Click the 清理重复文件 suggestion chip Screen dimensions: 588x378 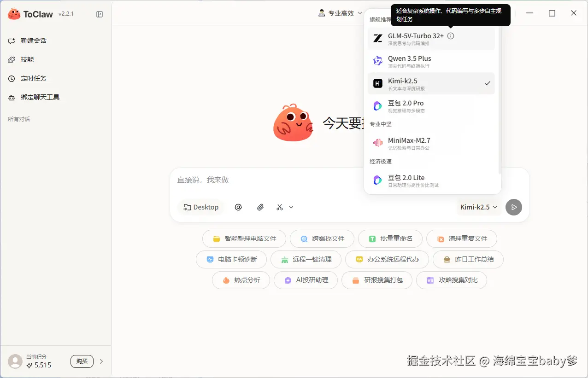coord(462,239)
